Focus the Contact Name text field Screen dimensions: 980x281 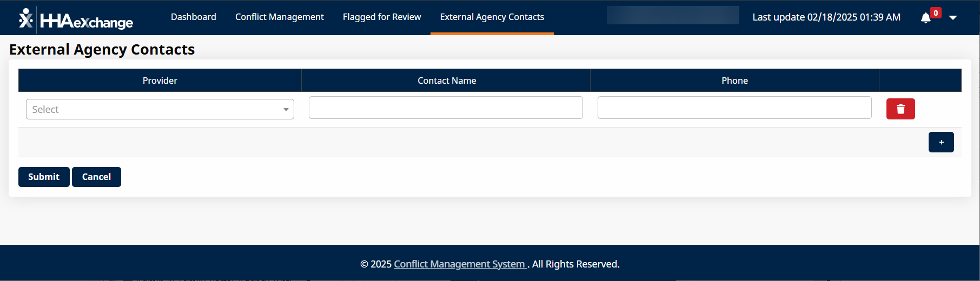pyautogui.click(x=446, y=108)
